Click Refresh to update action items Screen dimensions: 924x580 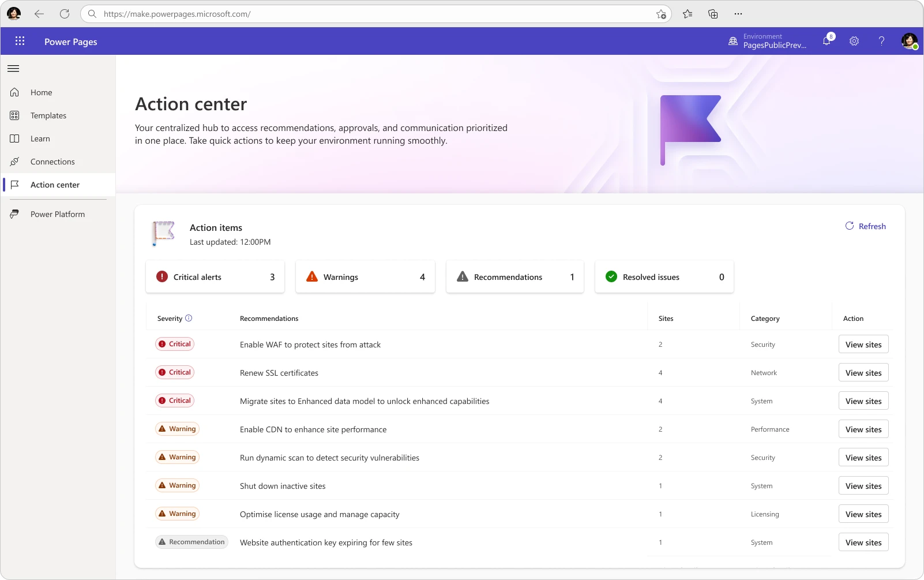(865, 226)
